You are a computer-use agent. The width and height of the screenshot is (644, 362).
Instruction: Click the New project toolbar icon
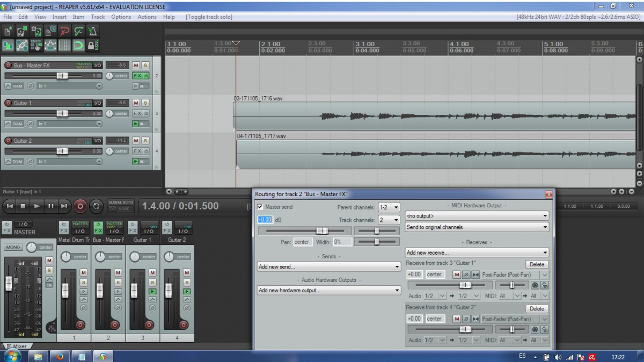(8, 31)
